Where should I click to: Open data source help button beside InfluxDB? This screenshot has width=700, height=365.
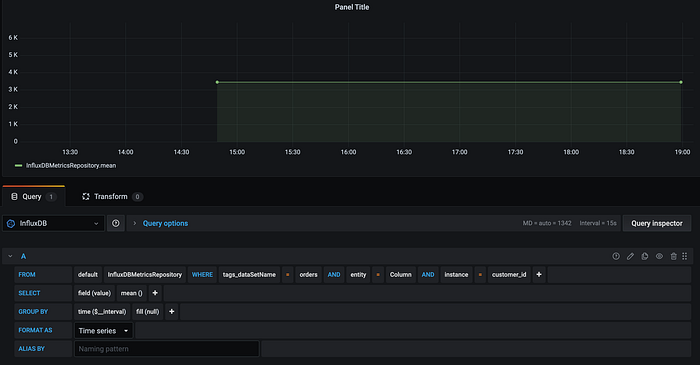click(x=116, y=223)
